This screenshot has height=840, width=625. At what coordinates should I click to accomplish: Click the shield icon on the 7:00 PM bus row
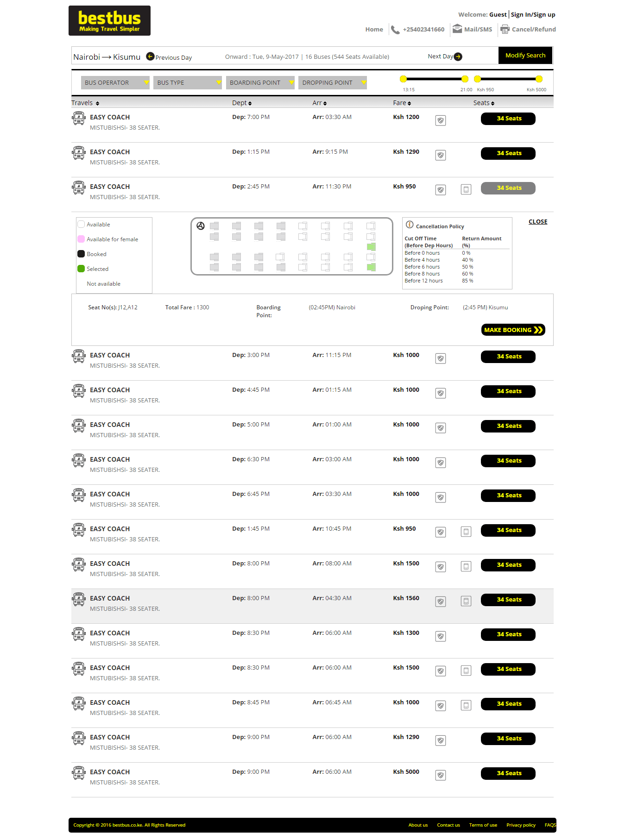pyautogui.click(x=441, y=120)
